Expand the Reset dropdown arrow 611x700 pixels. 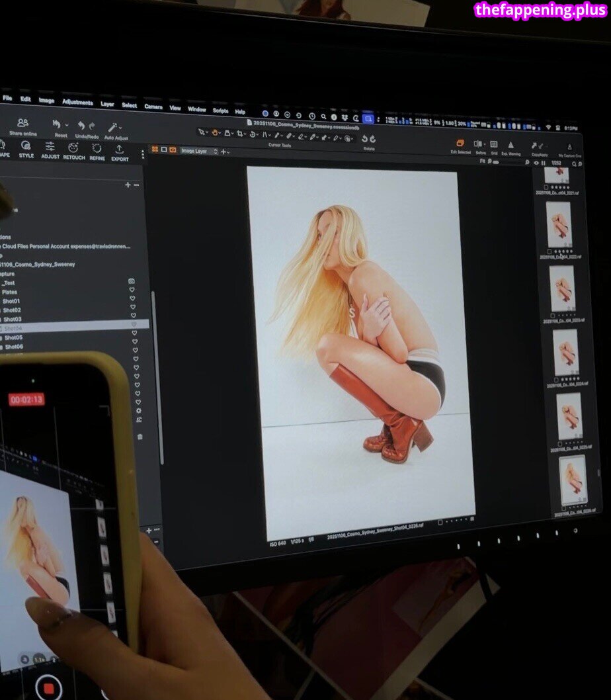66,124
